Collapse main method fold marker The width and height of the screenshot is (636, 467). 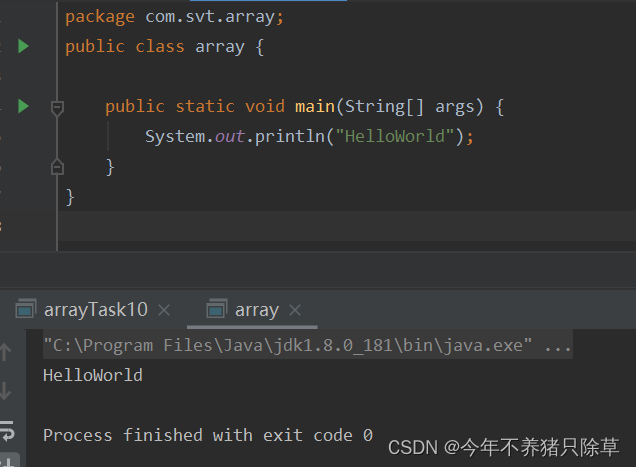pos(57,108)
